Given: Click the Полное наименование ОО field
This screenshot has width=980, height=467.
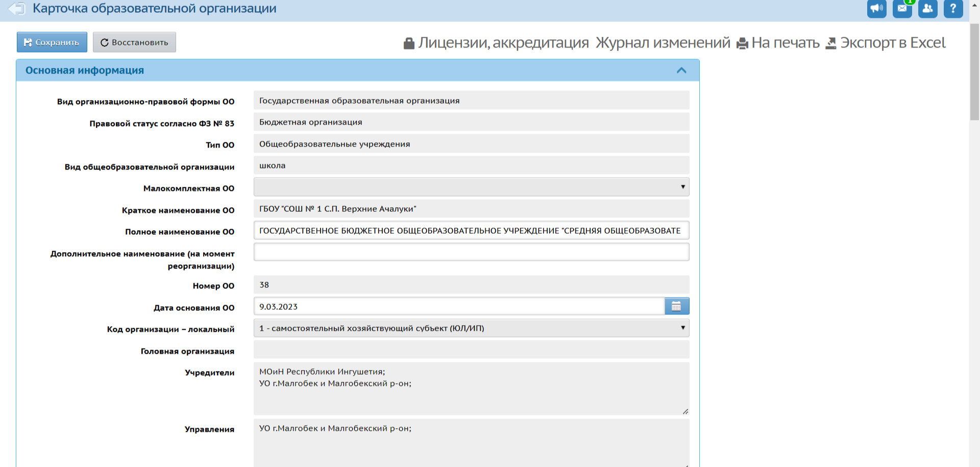Looking at the screenshot, I should 471,230.
